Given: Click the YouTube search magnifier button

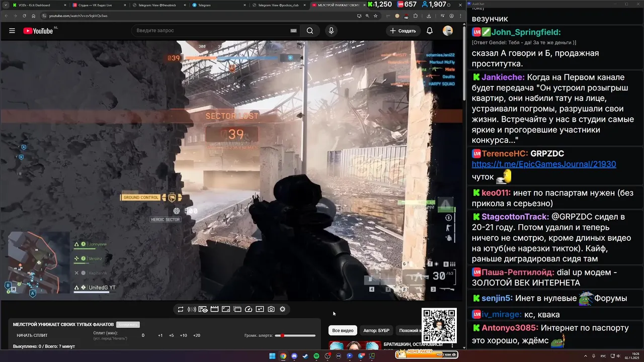Looking at the screenshot, I should tap(310, 31).
